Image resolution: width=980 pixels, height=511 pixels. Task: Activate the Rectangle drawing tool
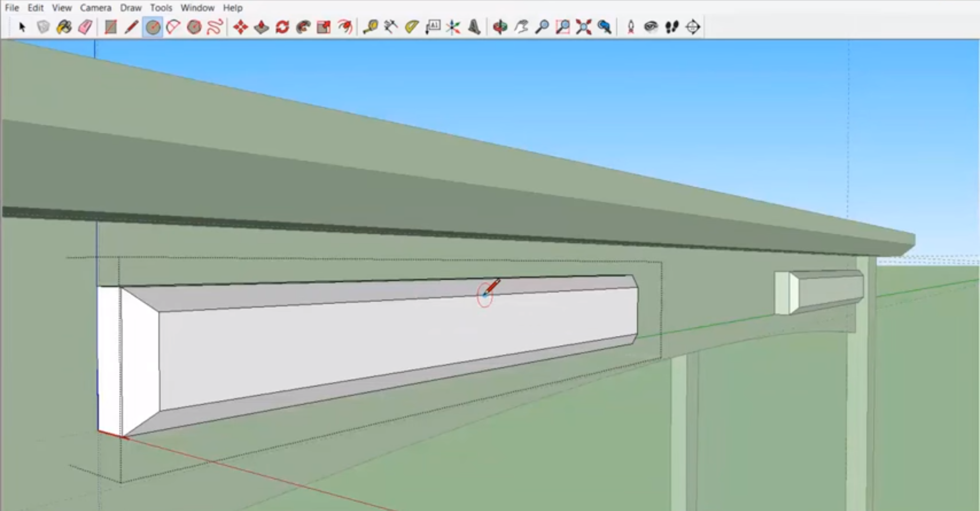tap(110, 27)
